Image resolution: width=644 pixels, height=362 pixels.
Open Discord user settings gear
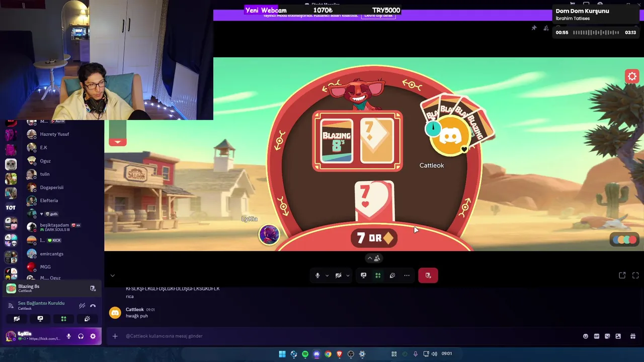pyautogui.click(x=93, y=336)
